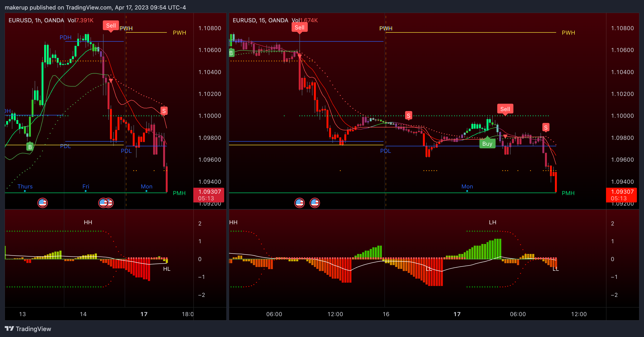Click the US flag event icon under Thurs on 1h chart

43,203
